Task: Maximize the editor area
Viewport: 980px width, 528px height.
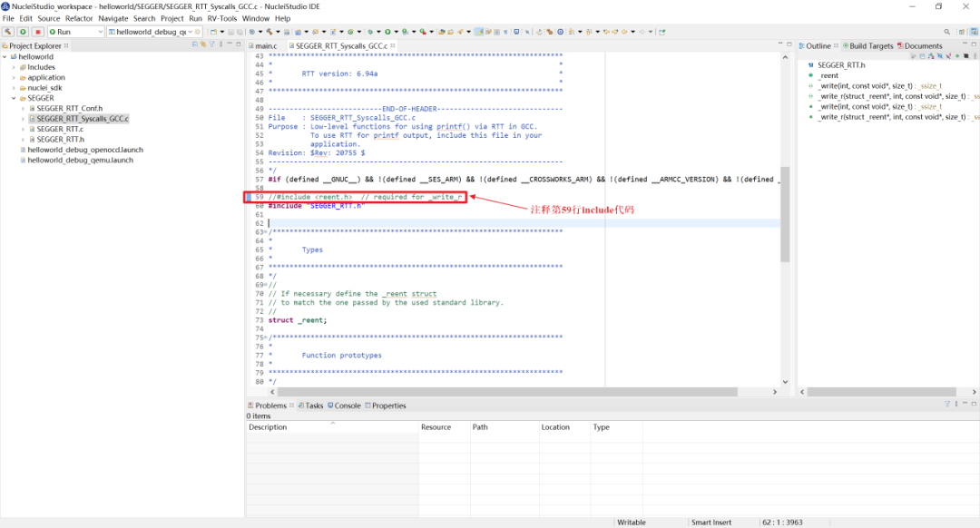Action: [789, 44]
